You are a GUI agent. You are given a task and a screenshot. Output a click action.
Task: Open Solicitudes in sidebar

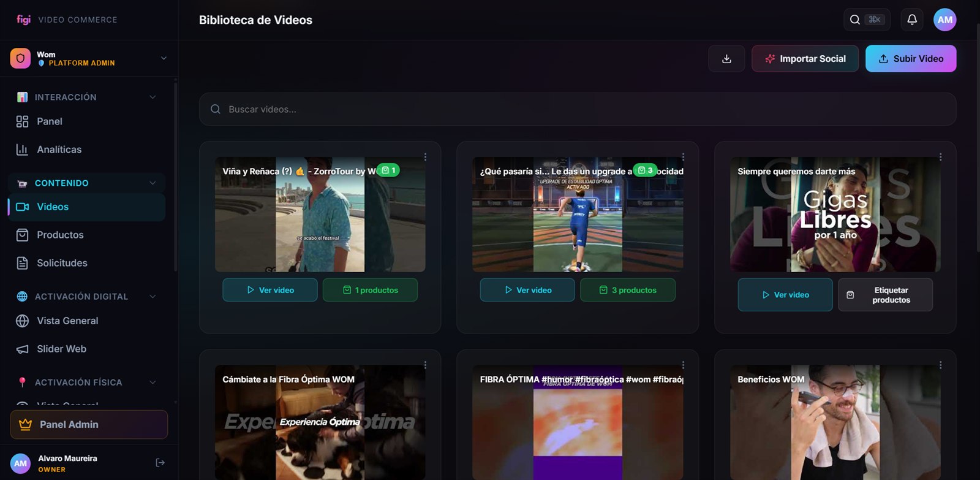(86, 263)
